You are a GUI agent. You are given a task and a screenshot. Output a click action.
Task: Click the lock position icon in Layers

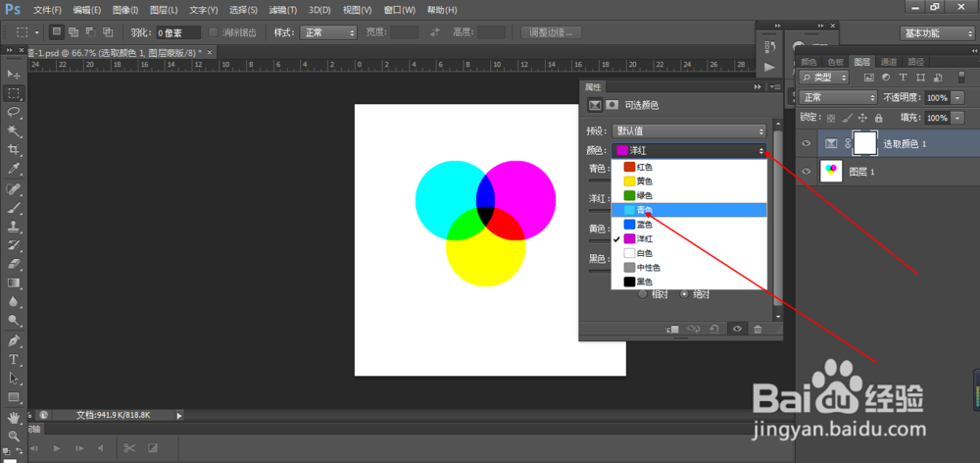point(862,118)
